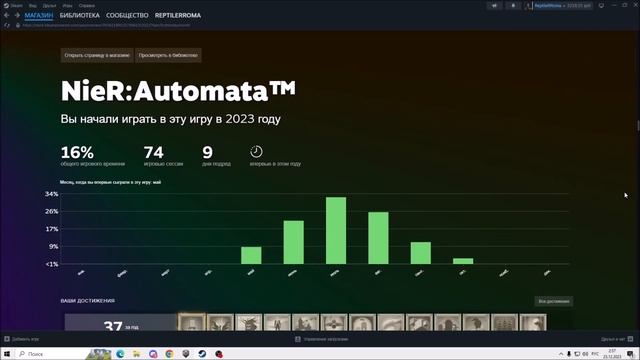The width and height of the screenshot is (640, 360).
Task: Click the network icon in the system tray
Action: [577, 354]
